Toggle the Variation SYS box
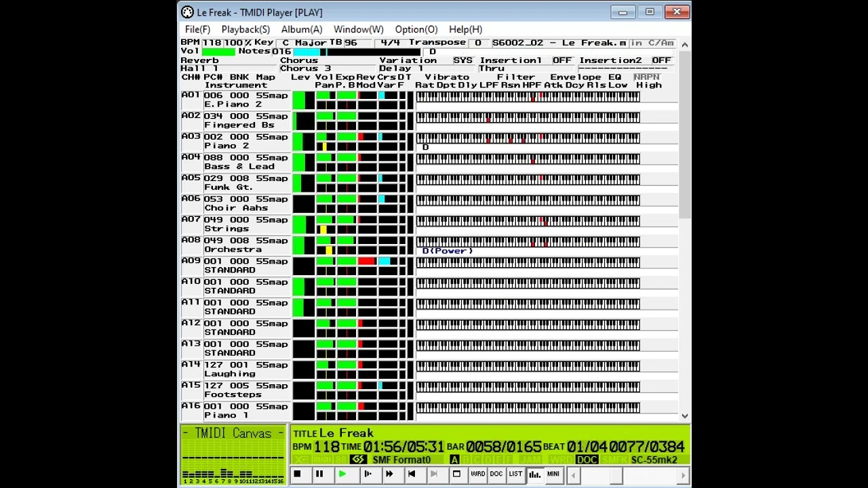 462,60
